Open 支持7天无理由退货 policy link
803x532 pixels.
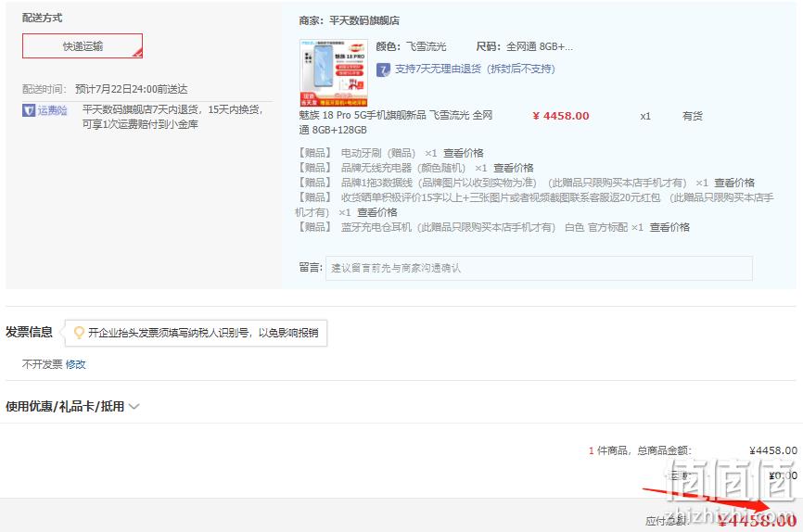pos(475,69)
